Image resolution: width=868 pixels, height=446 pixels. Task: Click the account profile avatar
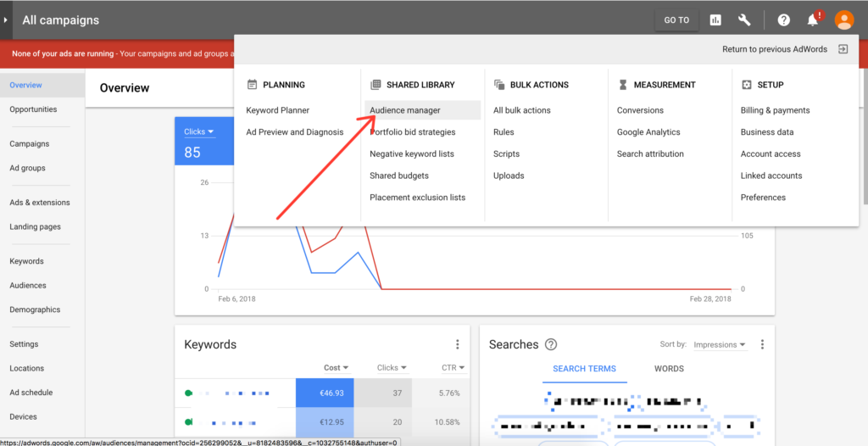tap(844, 20)
